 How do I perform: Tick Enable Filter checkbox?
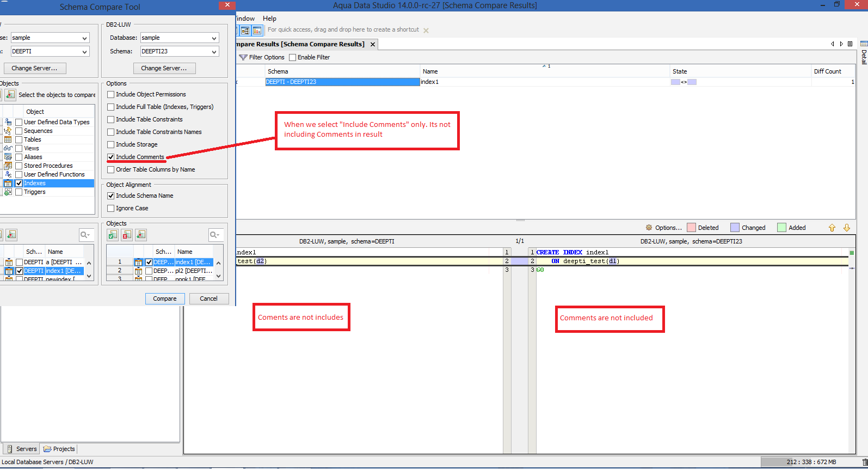pyautogui.click(x=293, y=57)
